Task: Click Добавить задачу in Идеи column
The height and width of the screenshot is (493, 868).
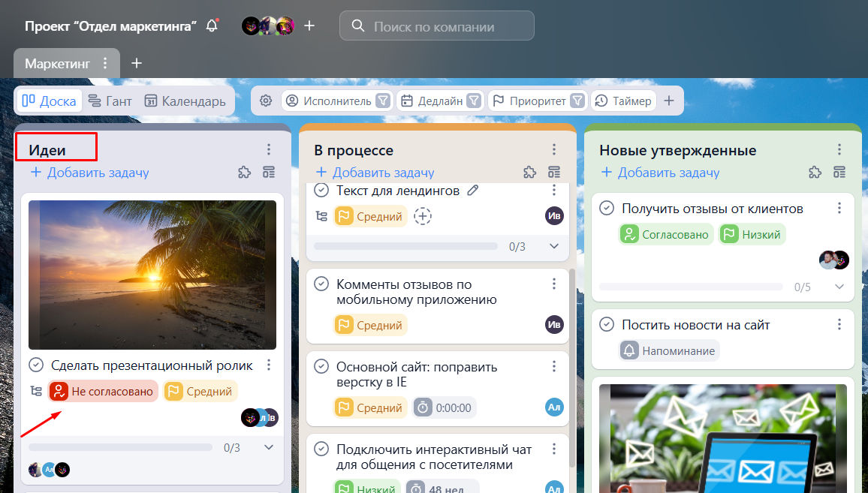Action: click(90, 173)
